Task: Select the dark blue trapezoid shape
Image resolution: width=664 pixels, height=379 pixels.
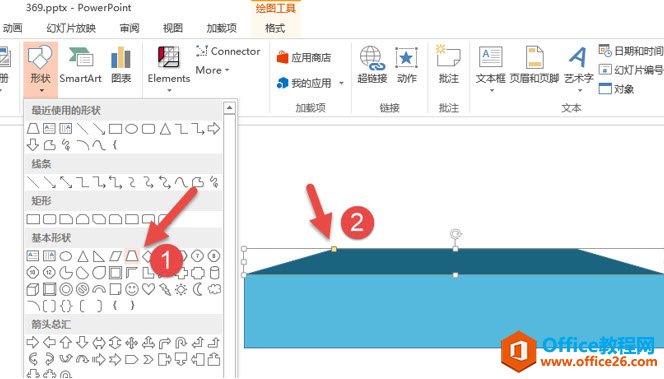Action: pyautogui.click(x=455, y=262)
